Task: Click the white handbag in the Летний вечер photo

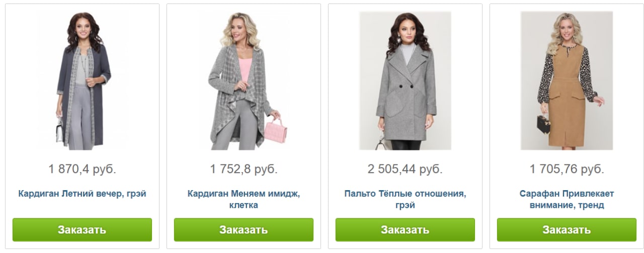Action: click(x=60, y=131)
